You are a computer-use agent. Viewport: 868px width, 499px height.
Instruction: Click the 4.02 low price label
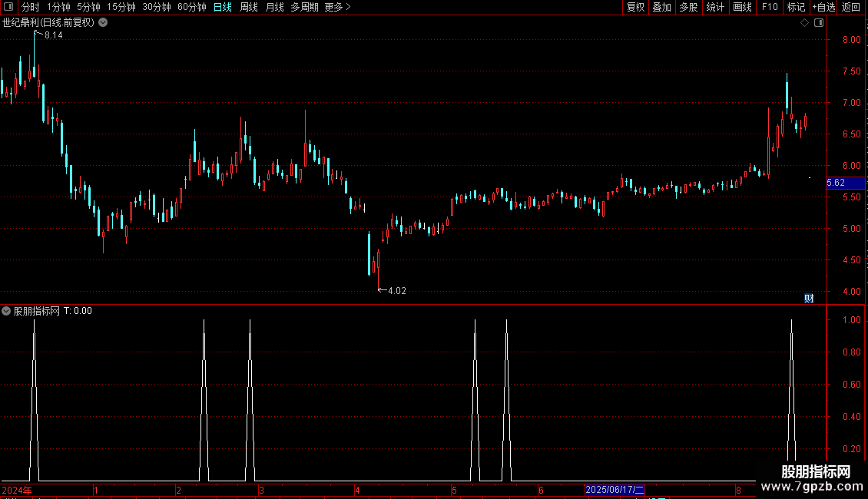(397, 291)
